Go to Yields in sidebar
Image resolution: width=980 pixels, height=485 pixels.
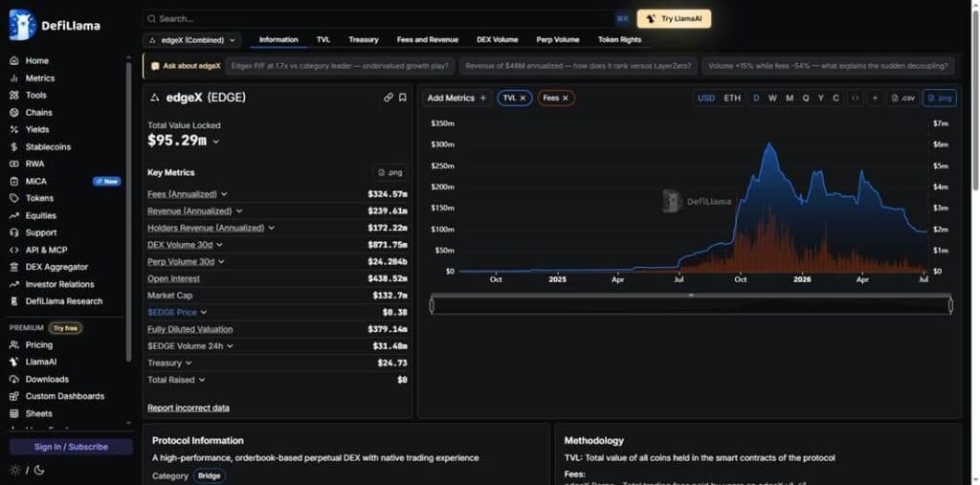coord(37,129)
